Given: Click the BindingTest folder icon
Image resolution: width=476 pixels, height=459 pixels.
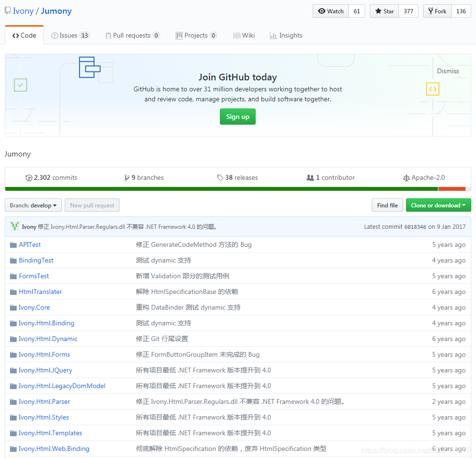Looking at the screenshot, I should (x=13, y=261).
